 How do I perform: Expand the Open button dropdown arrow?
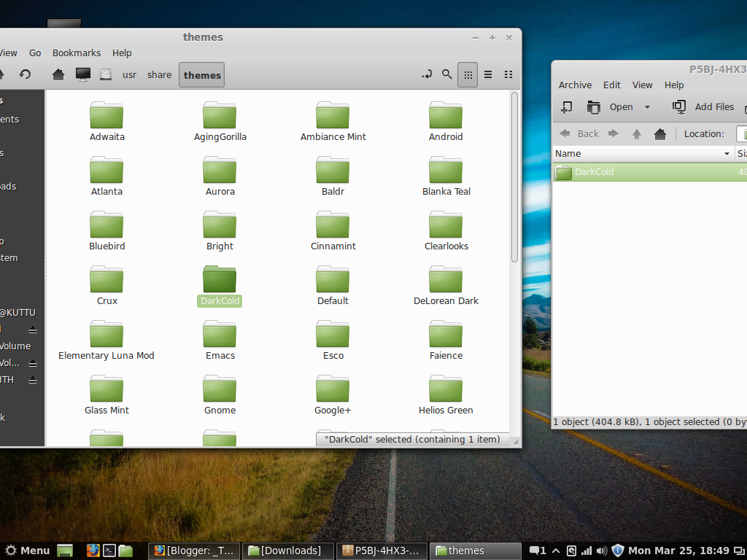(x=647, y=106)
